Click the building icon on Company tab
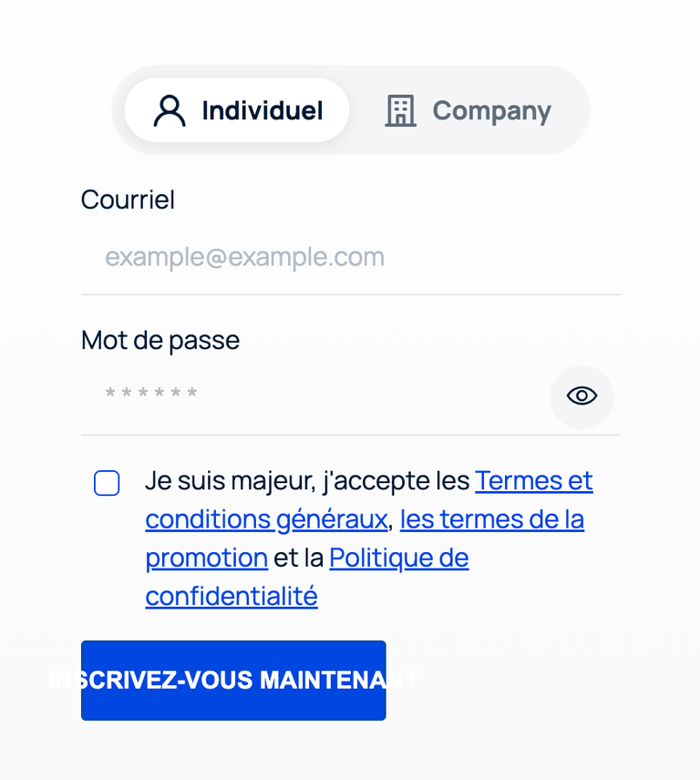This screenshot has height=780, width=700. tap(400, 110)
